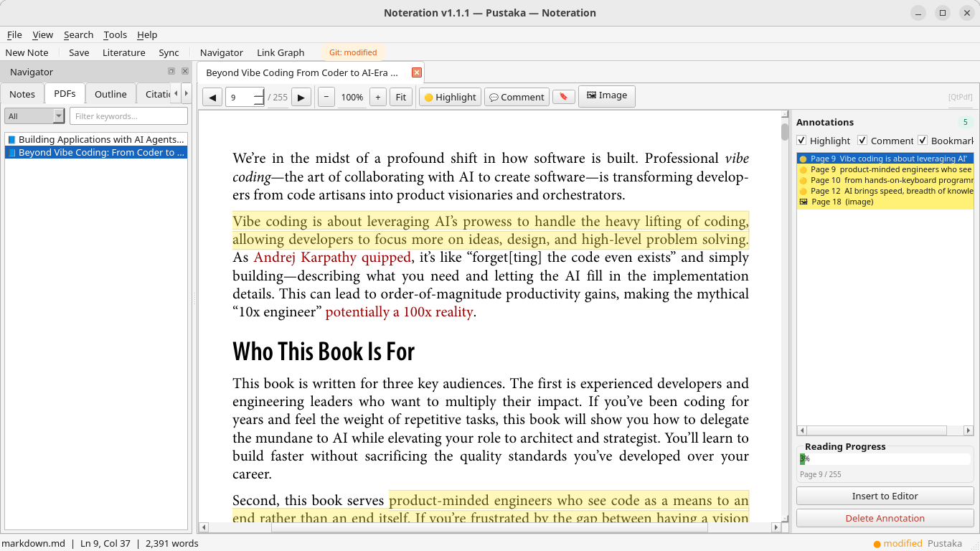Select Page 10 hands-on-keyboard annotation

coord(885,180)
